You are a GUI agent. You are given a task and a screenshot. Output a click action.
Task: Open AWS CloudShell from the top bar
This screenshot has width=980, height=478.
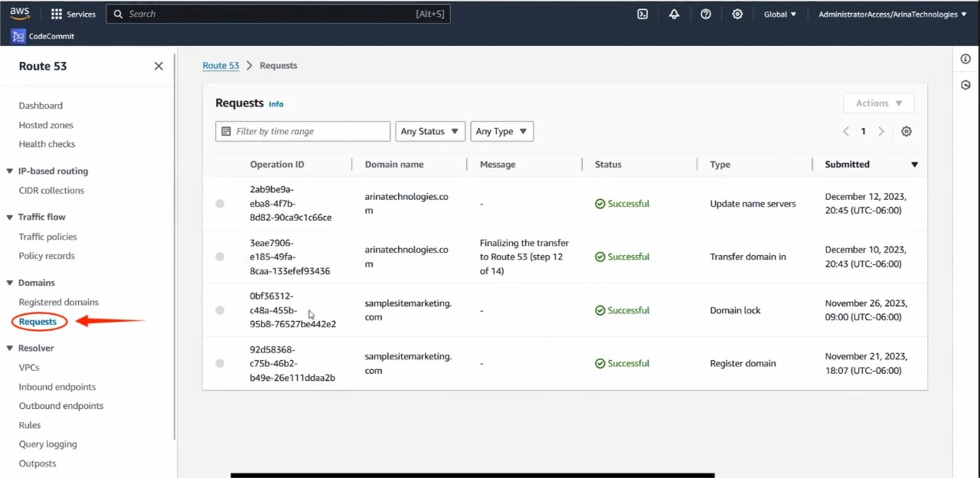click(x=642, y=14)
